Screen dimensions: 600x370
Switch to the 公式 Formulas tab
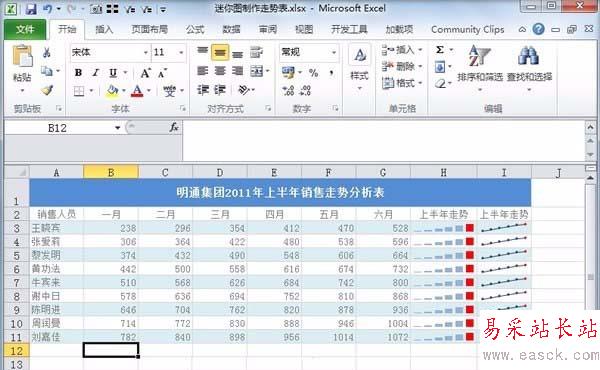click(x=195, y=29)
